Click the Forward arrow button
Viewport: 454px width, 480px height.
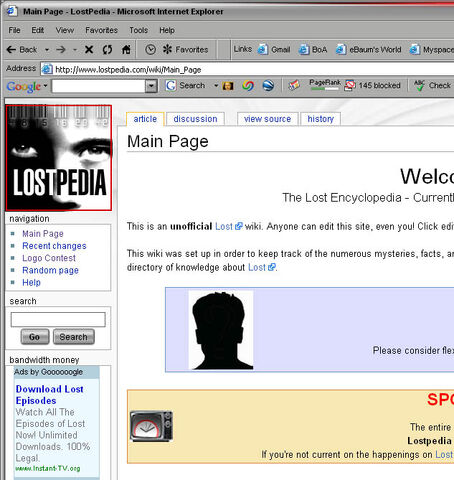[x=61, y=50]
